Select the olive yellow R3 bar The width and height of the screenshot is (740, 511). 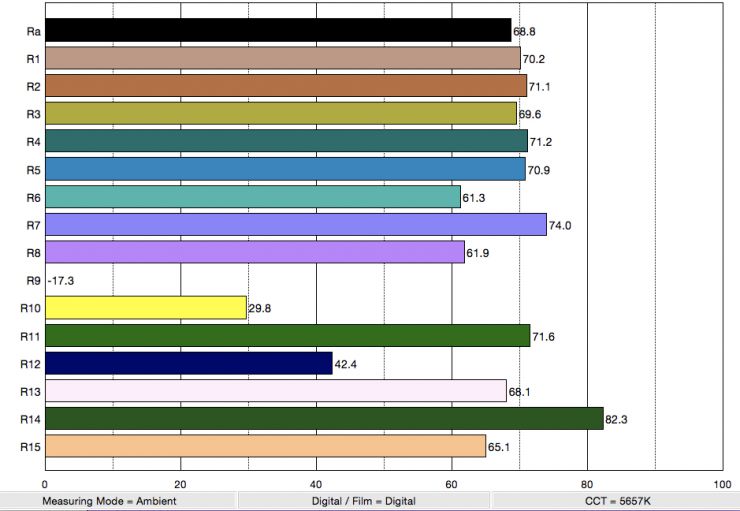281,114
